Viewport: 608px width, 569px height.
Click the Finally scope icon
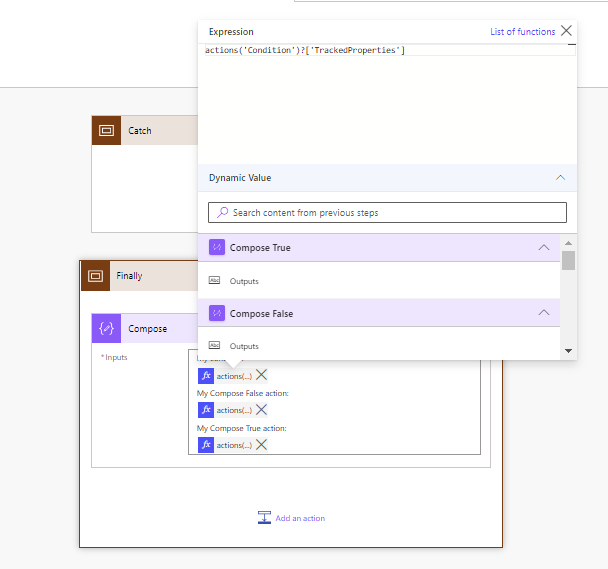pyautogui.click(x=95, y=276)
